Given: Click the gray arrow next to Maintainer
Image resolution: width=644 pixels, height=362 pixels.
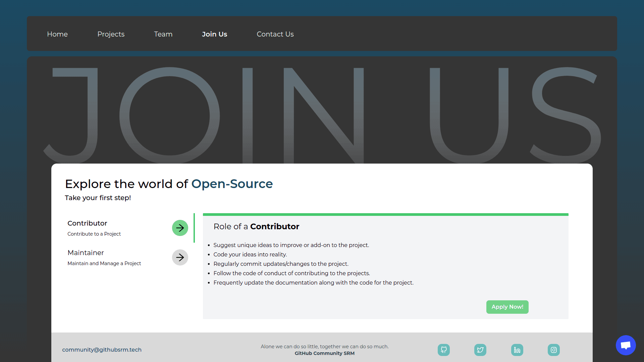Looking at the screenshot, I should click(180, 257).
